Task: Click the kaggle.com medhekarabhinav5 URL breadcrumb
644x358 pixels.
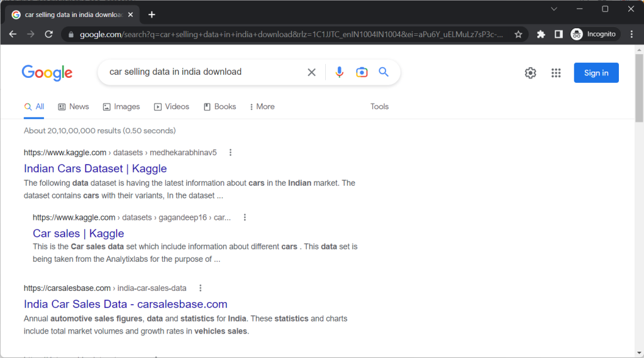Action: coord(120,153)
